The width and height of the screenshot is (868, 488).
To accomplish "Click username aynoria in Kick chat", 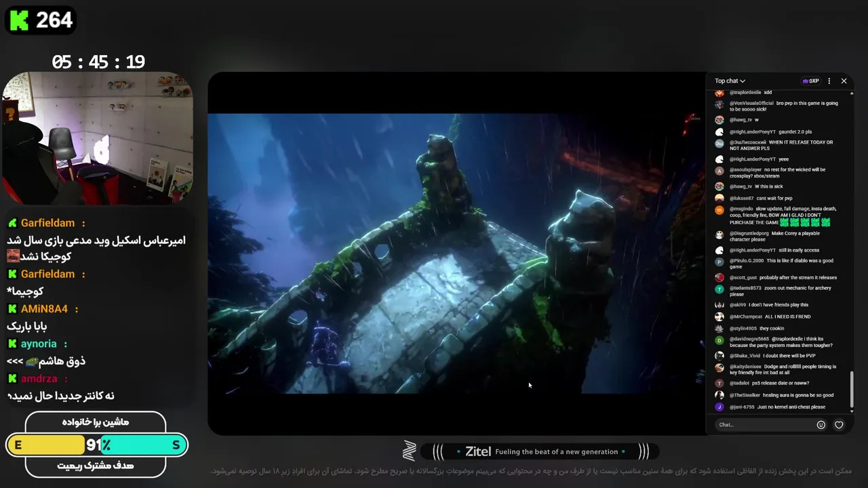I will click(x=39, y=344).
